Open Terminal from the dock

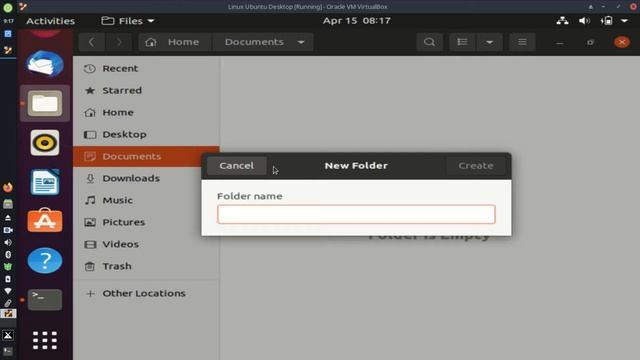pyautogui.click(x=45, y=300)
